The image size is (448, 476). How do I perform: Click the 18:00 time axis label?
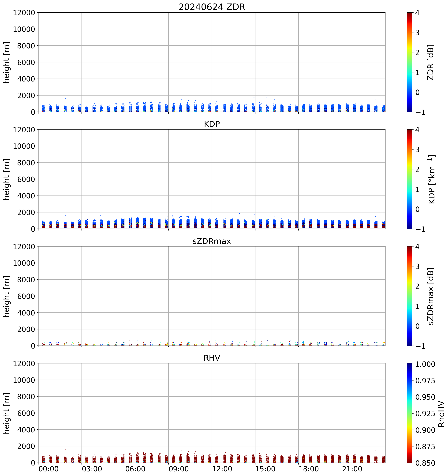(309, 469)
